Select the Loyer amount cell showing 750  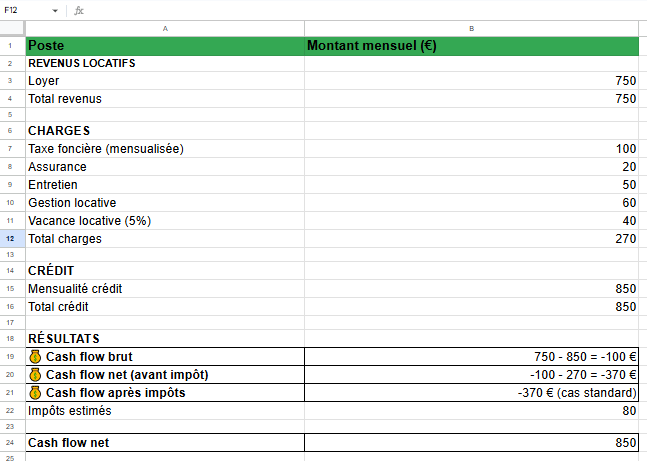point(471,81)
